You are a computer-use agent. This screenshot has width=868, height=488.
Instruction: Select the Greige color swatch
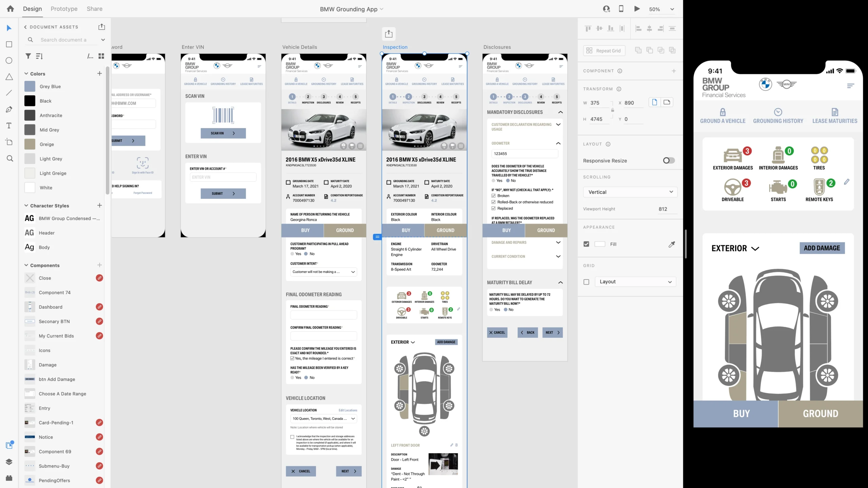pos(30,144)
